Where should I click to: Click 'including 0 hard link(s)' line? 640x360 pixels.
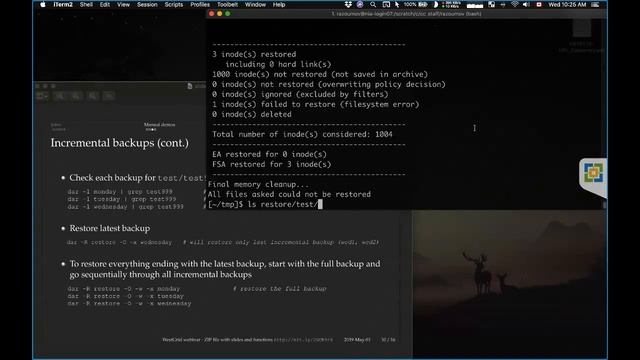[x=278, y=64]
